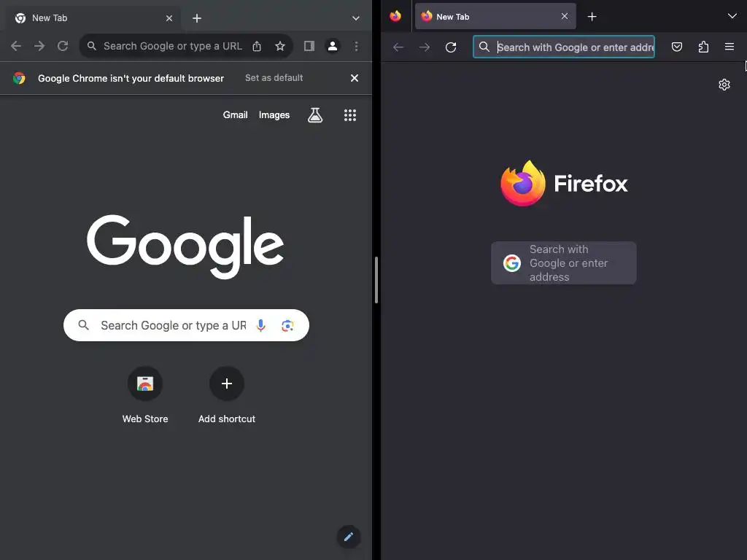
Task: Select the Chrome New Tab tab
Action: tap(94, 18)
